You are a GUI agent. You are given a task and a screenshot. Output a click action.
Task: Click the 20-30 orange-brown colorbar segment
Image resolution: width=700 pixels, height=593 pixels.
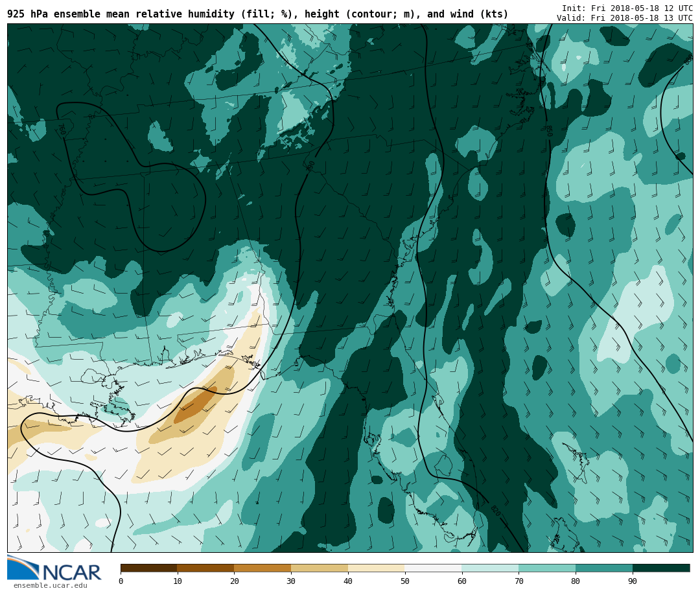pos(262,568)
